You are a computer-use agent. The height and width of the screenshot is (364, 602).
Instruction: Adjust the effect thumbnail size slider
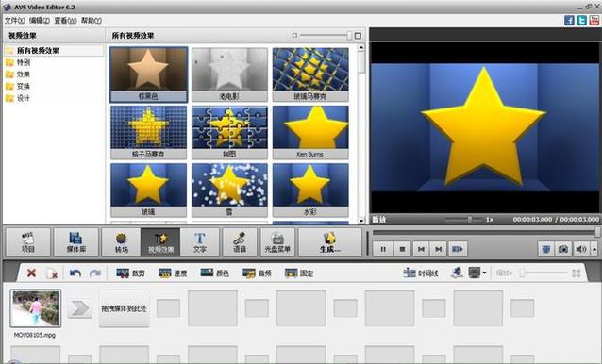(x=326, y=35)
